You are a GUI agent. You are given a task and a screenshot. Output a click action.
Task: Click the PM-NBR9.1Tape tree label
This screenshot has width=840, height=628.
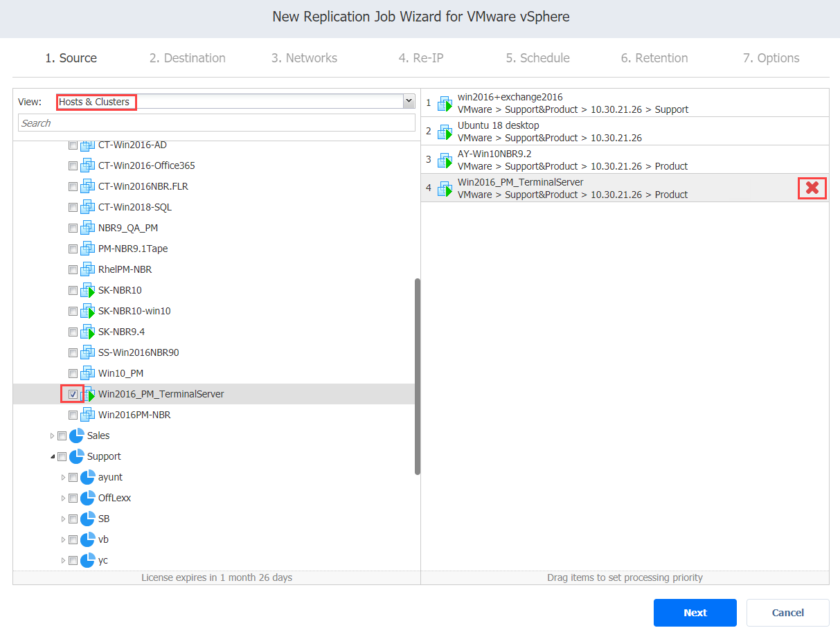pos(133,249)
